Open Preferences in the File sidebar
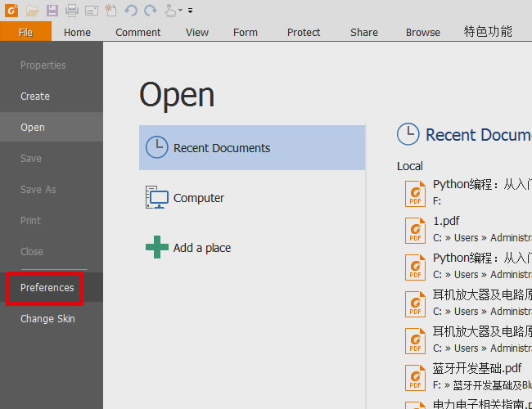This screenshot has height=409, width=532. pyautogui.click(x=47, y=288)
